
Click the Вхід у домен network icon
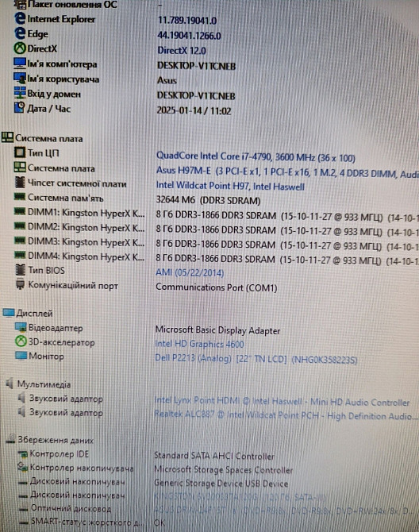(20, 93)
